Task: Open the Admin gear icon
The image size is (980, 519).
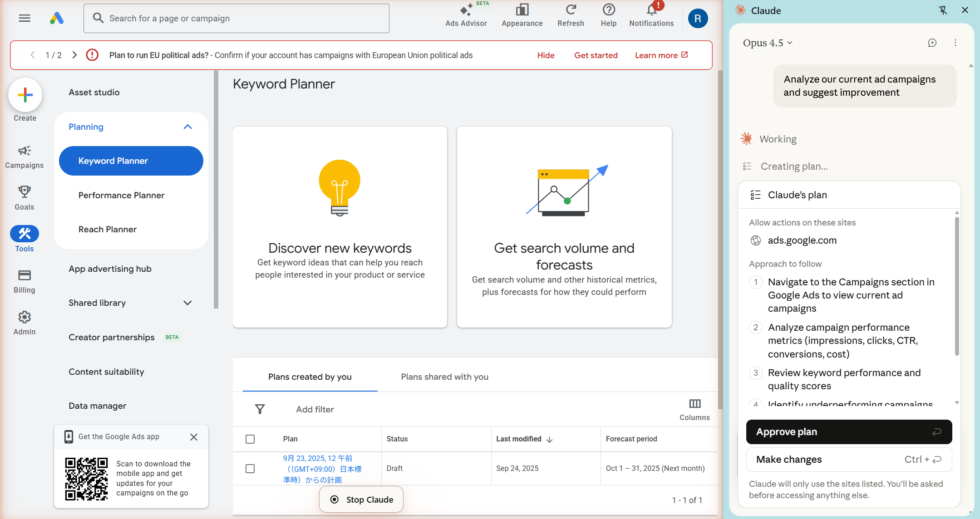Action: [x=25, y=317]
